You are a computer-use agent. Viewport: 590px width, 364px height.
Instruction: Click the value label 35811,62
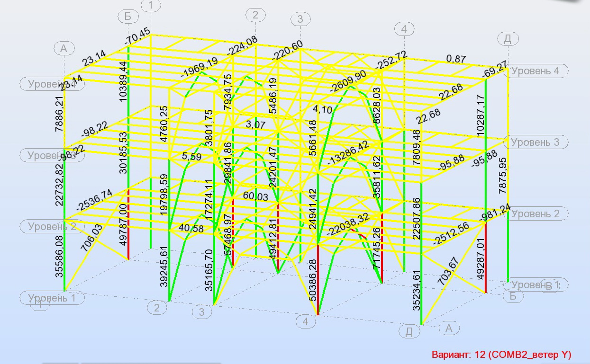tap(376, 178)
